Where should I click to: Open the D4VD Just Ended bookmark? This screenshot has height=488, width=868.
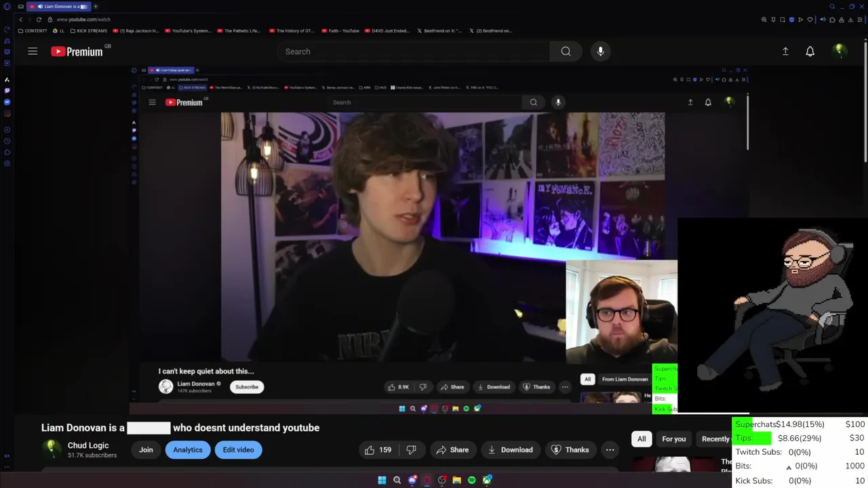(387, 30)
